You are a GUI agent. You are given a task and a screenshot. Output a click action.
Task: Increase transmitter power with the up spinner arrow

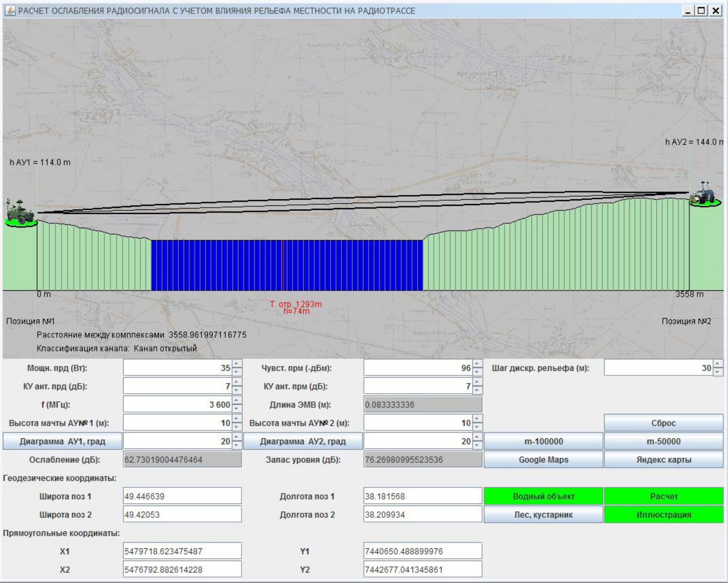click(x=237, y=364)
